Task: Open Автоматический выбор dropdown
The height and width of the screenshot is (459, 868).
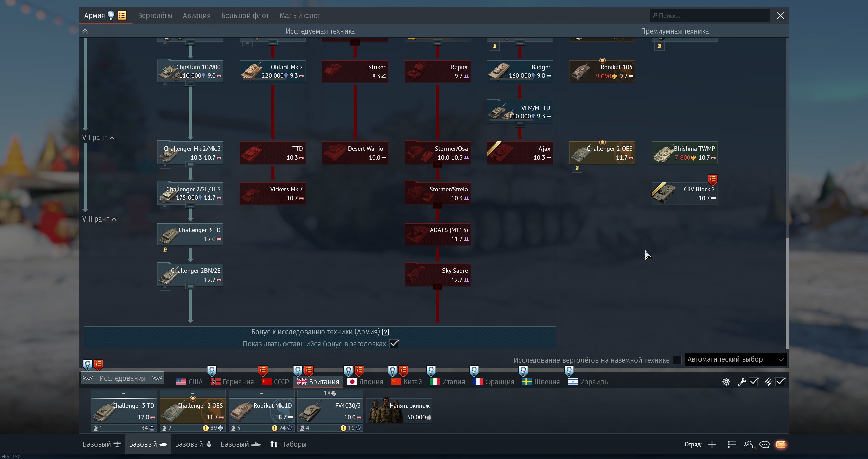Action: tap(735, 360)
